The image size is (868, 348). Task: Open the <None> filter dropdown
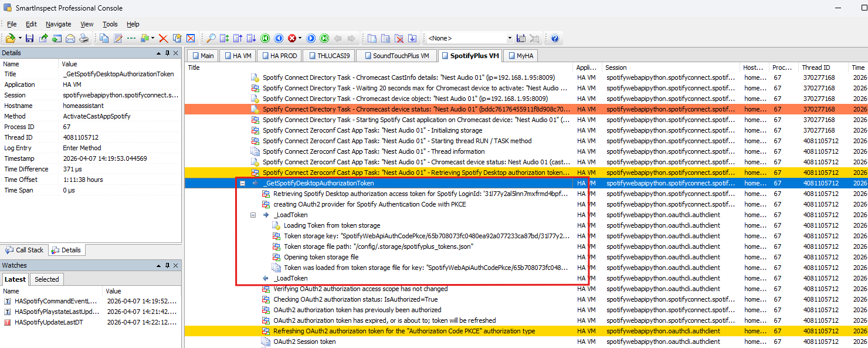click(x=509, y=39)
